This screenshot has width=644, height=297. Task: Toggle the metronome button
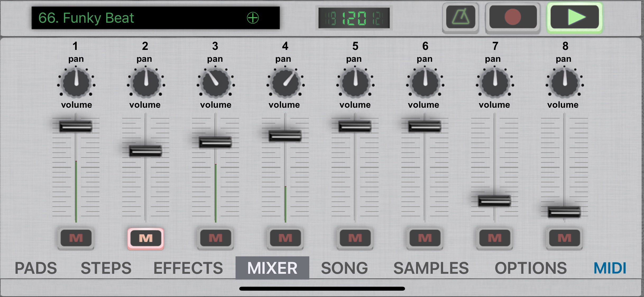(461, 17)
